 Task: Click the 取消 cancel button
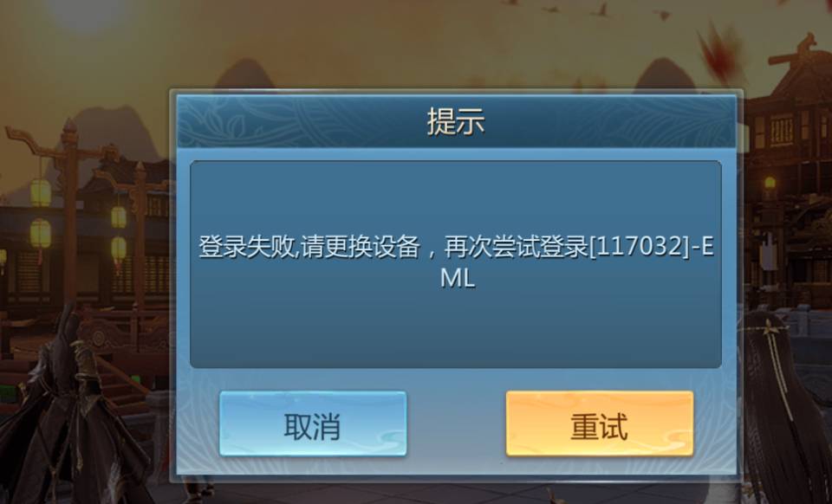pos(313,423)
